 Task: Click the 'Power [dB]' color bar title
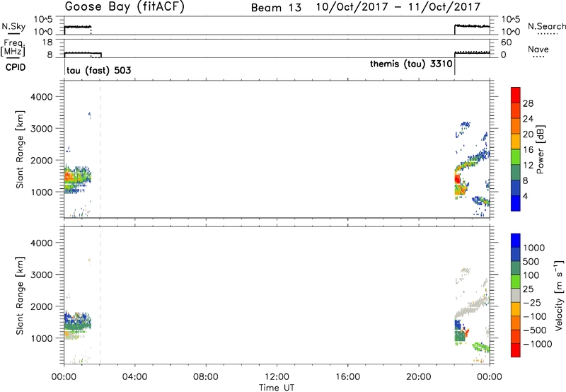540,149
